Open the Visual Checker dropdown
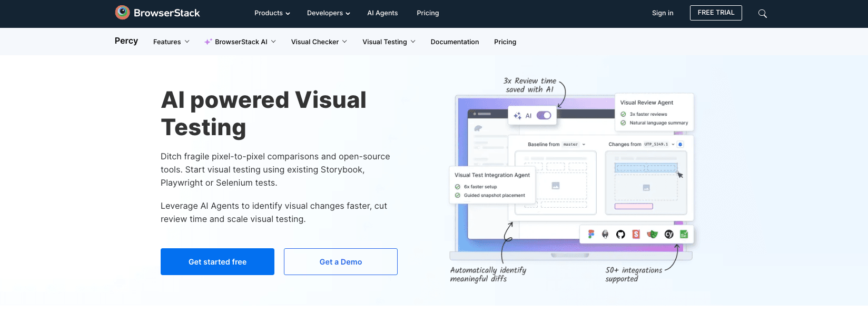Screen dimensions: 868x324 click(x=319, y=42)
